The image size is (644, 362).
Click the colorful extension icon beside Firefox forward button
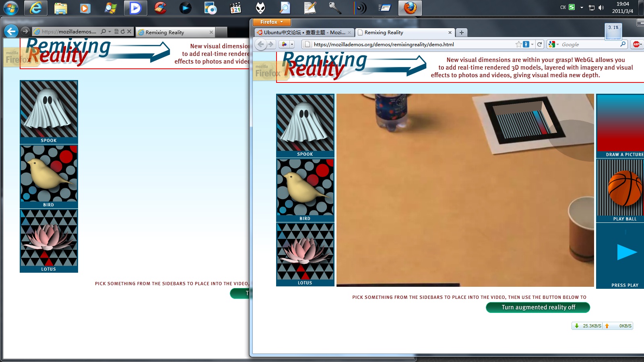pyautogui.click(x=284, y=44)
